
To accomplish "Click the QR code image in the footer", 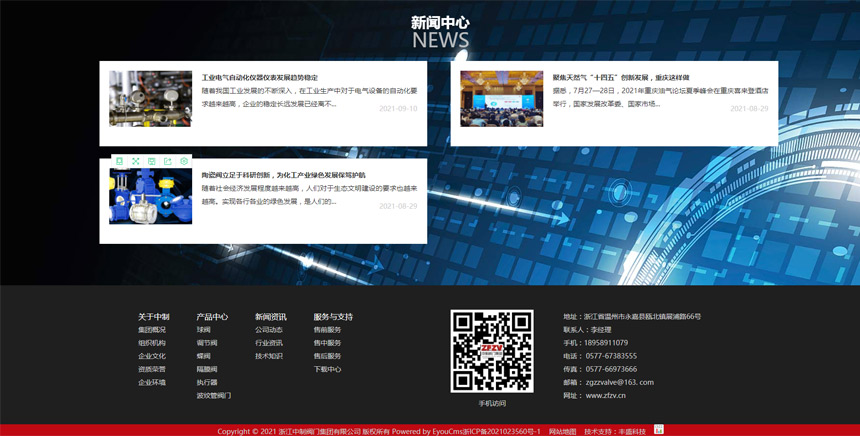I will click(x=491, y=350).
